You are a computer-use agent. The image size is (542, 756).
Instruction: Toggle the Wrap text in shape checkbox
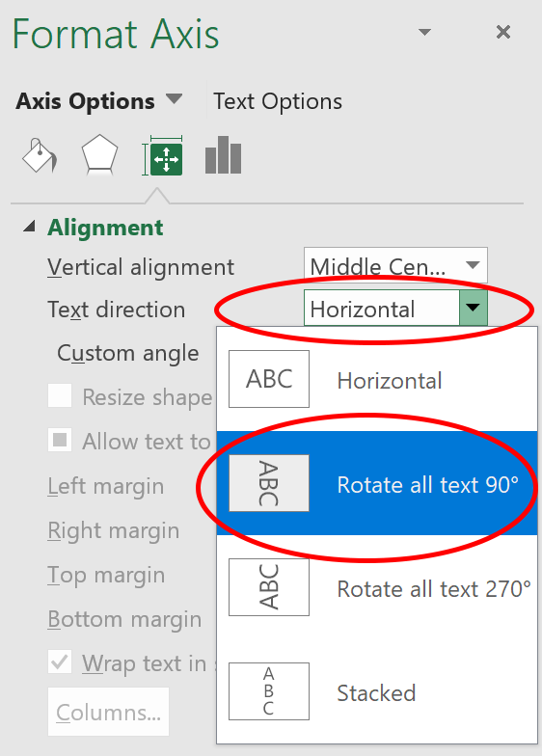point(60,661)
